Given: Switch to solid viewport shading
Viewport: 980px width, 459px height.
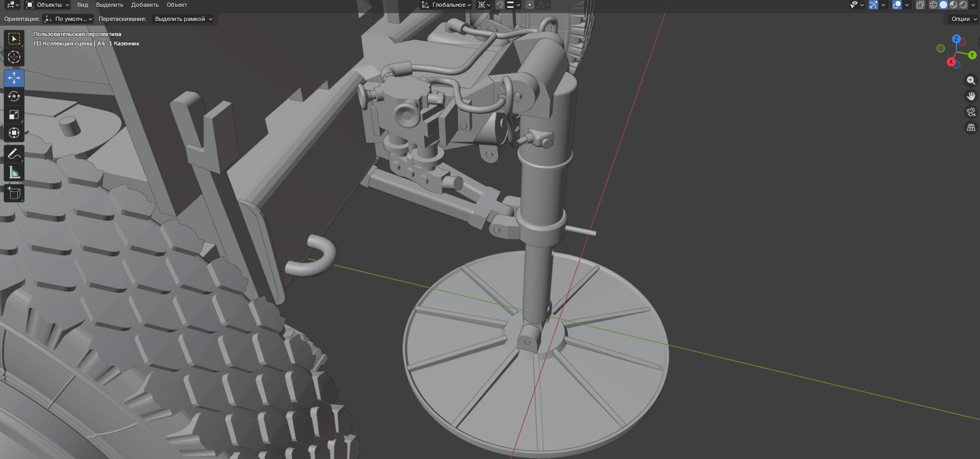Looking at the screenshot, I should (943, 5).
